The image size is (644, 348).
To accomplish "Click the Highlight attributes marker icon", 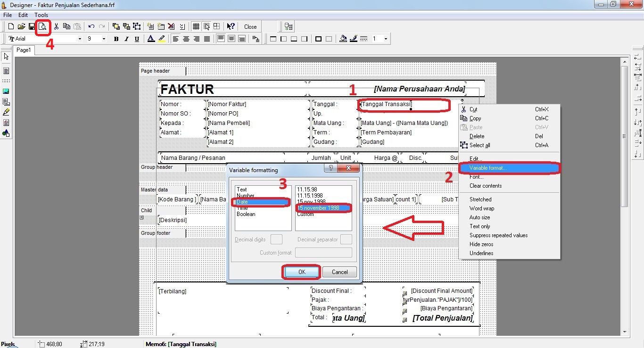I will (x=162, y=39).
